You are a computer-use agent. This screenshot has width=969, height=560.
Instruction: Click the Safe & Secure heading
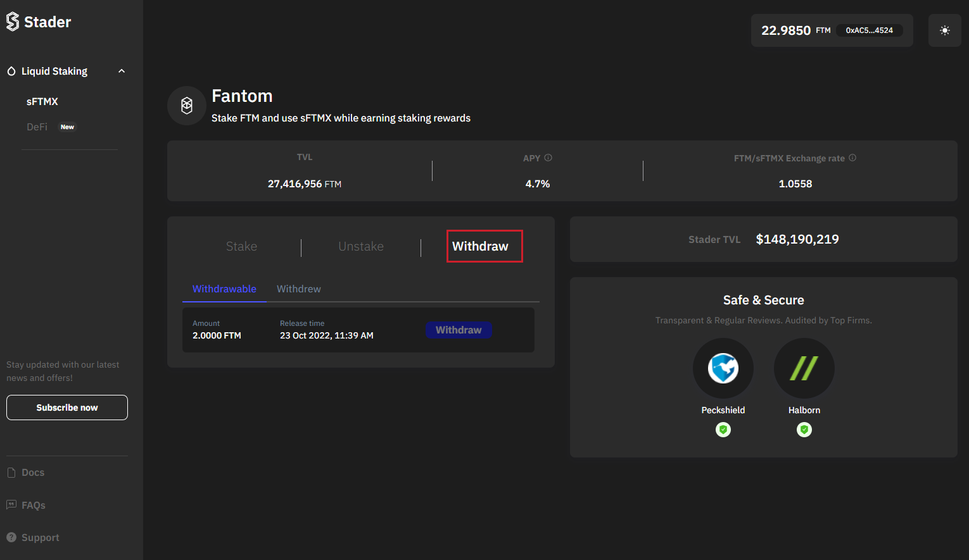coord(764,301)
